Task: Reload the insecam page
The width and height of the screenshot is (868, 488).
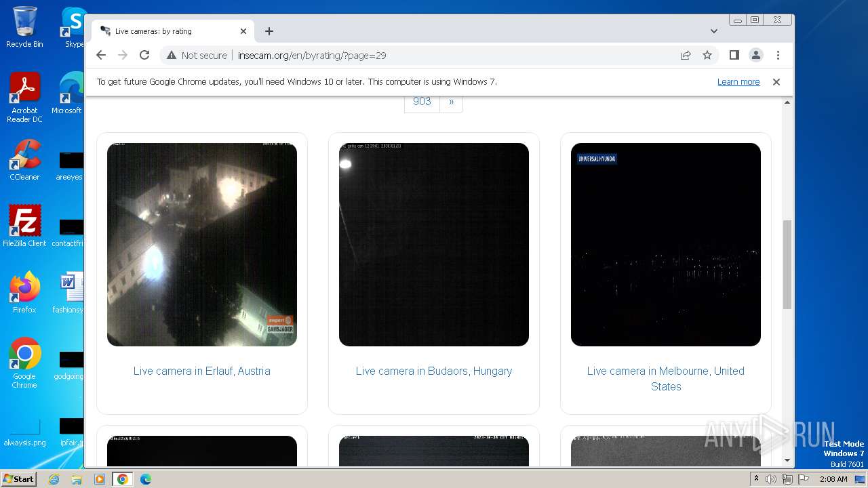Action: point(144,55)
